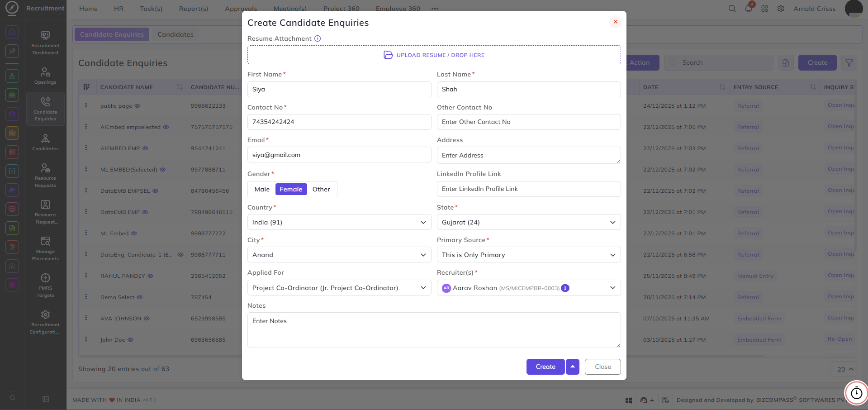868x410 pixels.
Task: Open Report(s) menu item
Action: (x=194, y=9)
